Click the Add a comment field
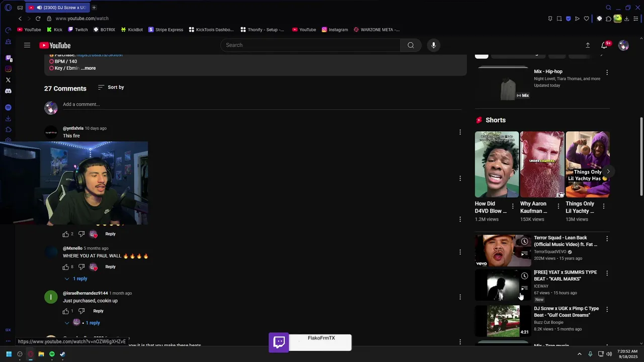 [262, 105]
